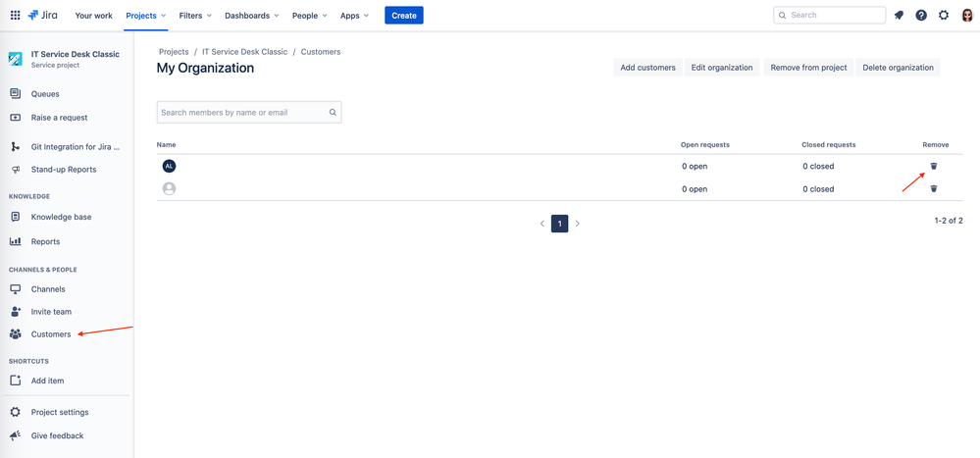
Task: Open Knowledge base in the sidebar
Action: coord(61,217)
